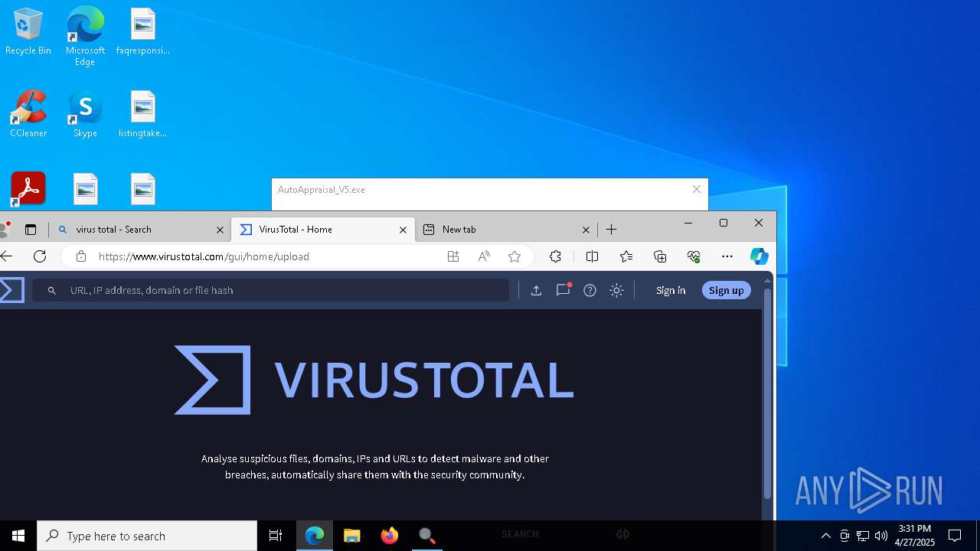Close the virus total - Search tab
This screenshot has height=551, width=980.
[x=220, y=230]
